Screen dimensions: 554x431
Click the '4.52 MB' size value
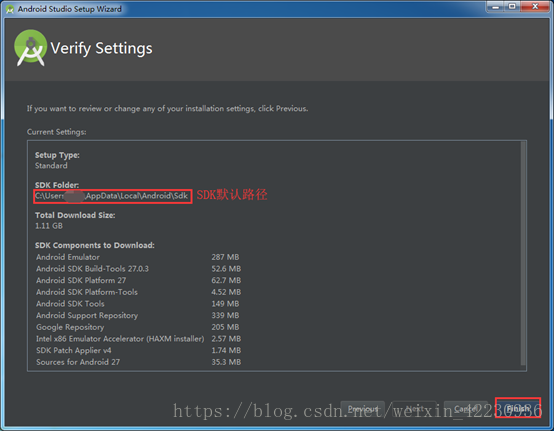[x=226, y=292]
